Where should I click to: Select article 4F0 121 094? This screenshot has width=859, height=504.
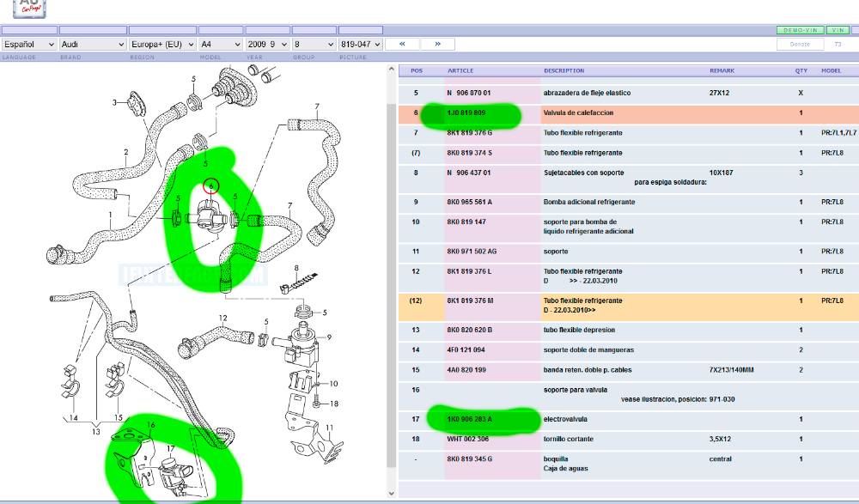point(466,349)
